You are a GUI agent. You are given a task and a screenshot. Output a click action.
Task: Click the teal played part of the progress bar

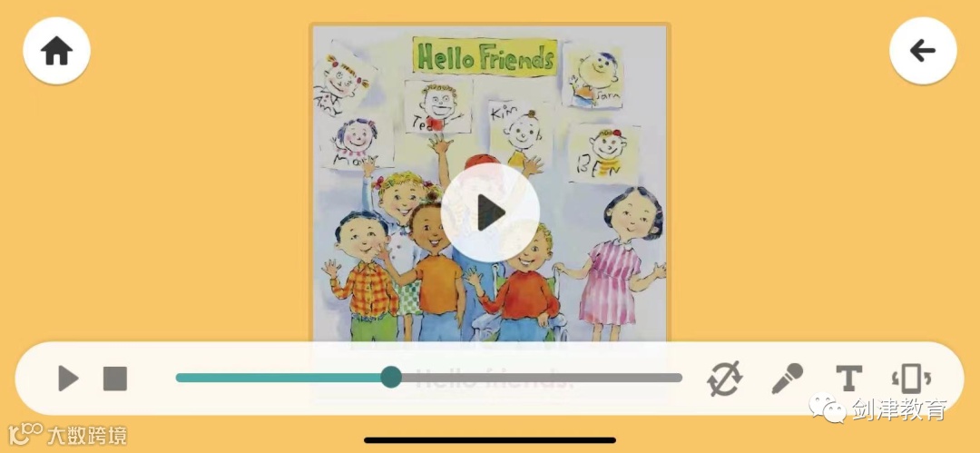[279, 378]
